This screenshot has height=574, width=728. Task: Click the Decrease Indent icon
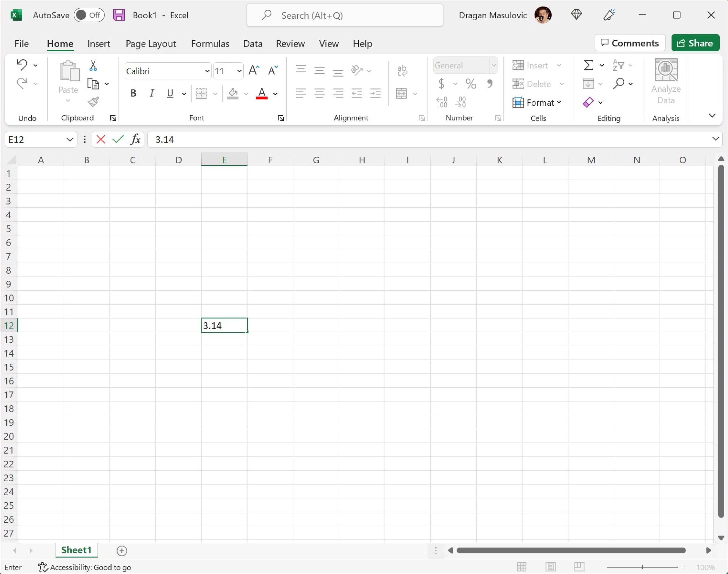coord(357,93)
